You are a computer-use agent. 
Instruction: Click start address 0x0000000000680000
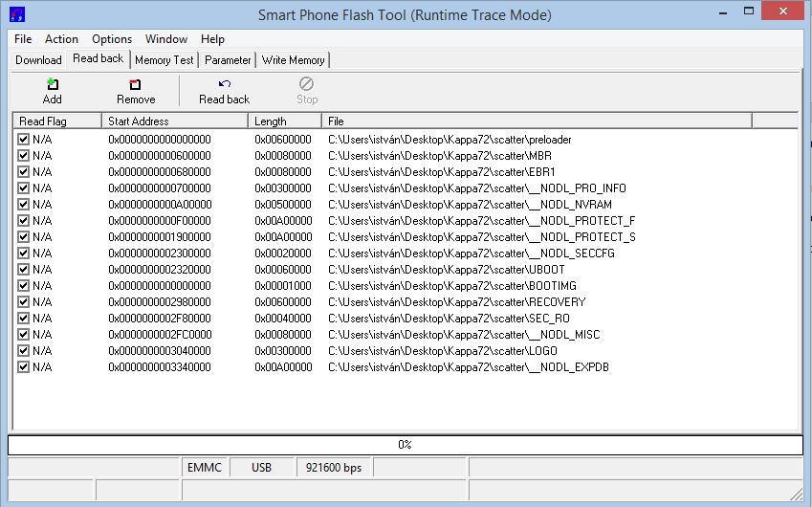pyautogui.click(x=160, y=172)
